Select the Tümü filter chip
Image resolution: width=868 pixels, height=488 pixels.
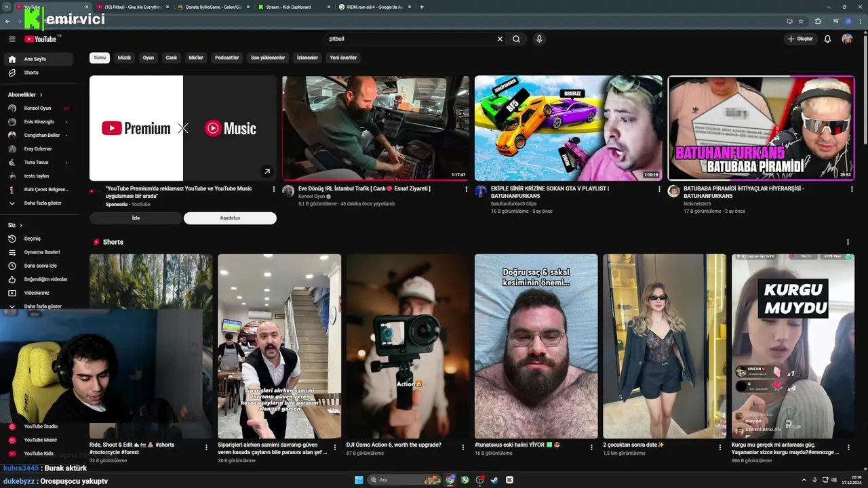[100, 58]
